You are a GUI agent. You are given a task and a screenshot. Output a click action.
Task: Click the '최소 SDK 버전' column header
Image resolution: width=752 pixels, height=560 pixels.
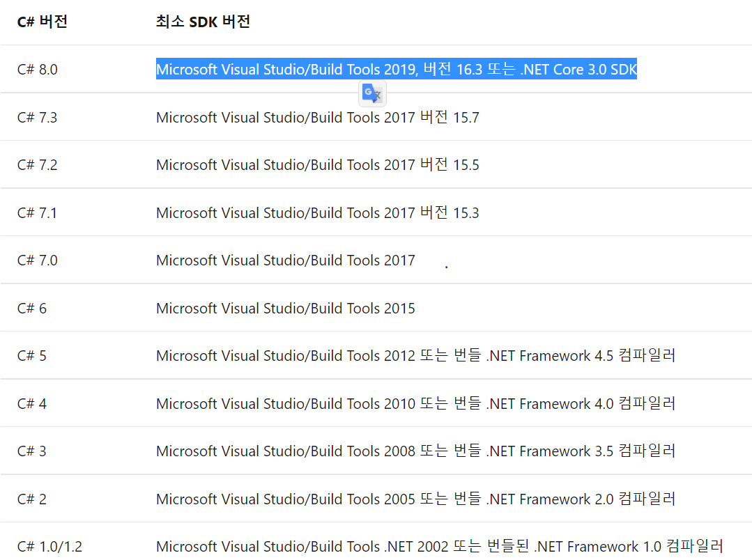point(203,22)
